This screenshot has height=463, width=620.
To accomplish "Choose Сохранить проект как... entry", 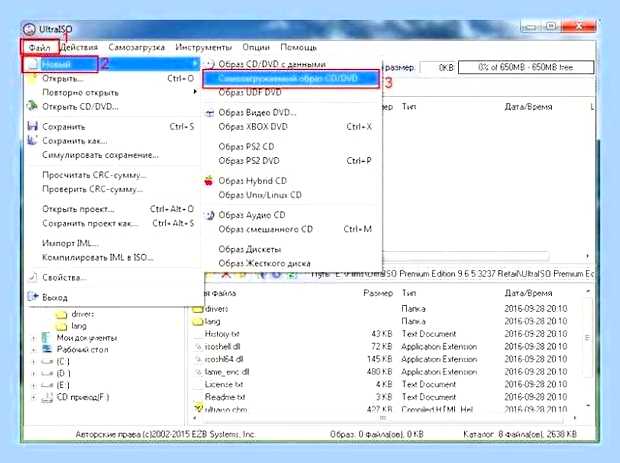I will coord(113,223).
